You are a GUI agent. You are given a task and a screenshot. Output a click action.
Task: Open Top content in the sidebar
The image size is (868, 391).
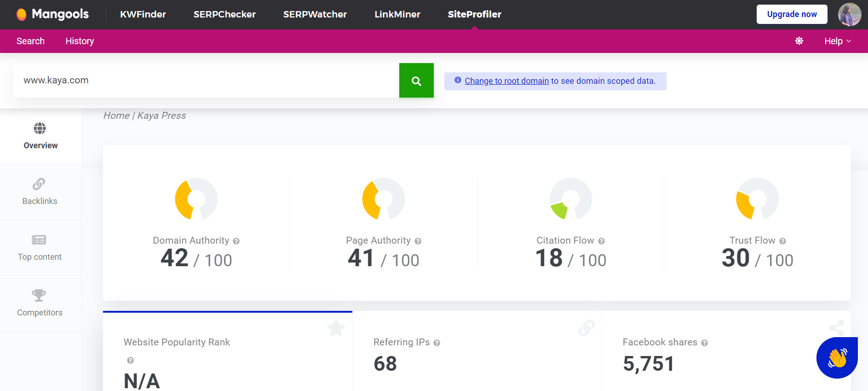point(40,247)
